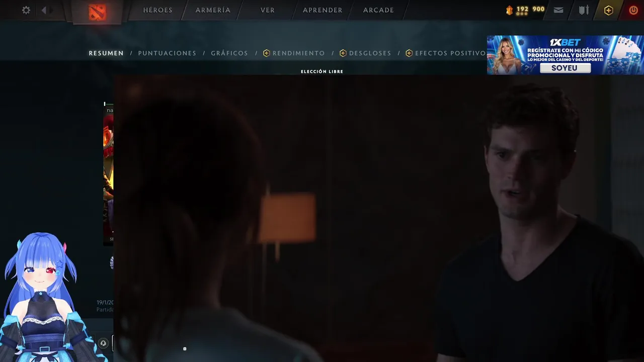The height and width of the screenshot is (362, 644).
Task: Click the Dota Plus icon beside RENDIMIENTO
Action: (x=267, y=53)
